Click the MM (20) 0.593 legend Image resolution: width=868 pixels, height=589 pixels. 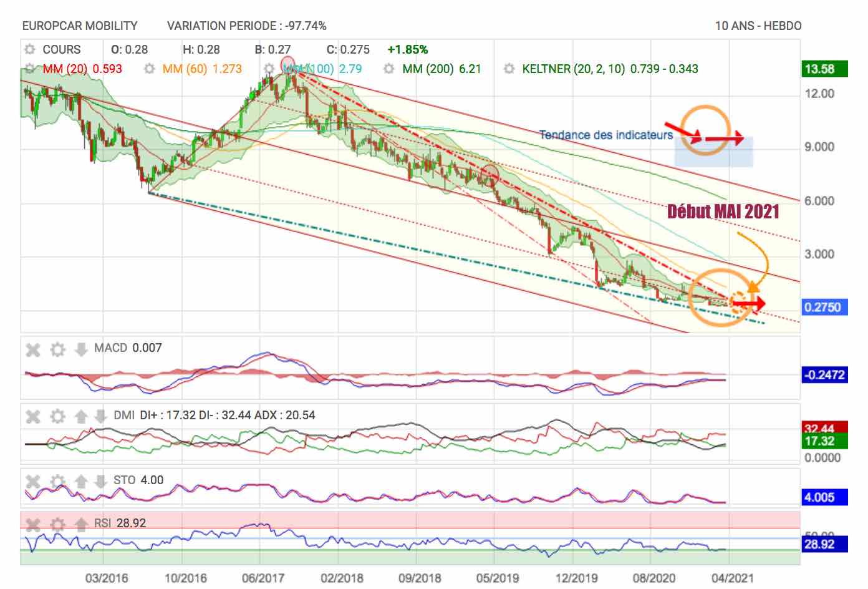(x=82, y=69)
